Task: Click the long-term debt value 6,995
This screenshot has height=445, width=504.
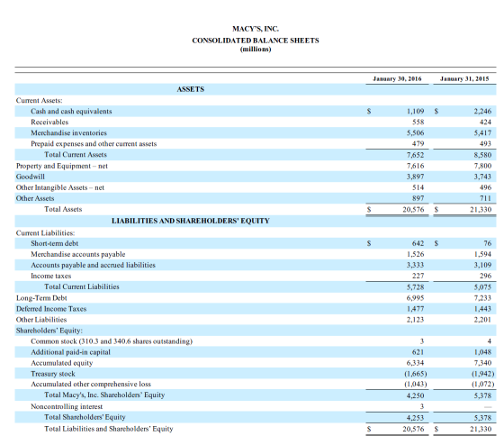Action: point(415,298)
